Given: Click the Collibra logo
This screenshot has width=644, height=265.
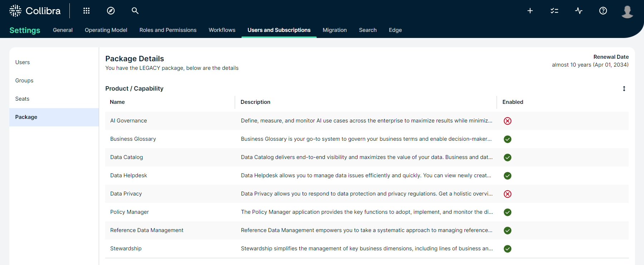Looking at the screenshot, I should pyautogui.click(x=35, y=11).
